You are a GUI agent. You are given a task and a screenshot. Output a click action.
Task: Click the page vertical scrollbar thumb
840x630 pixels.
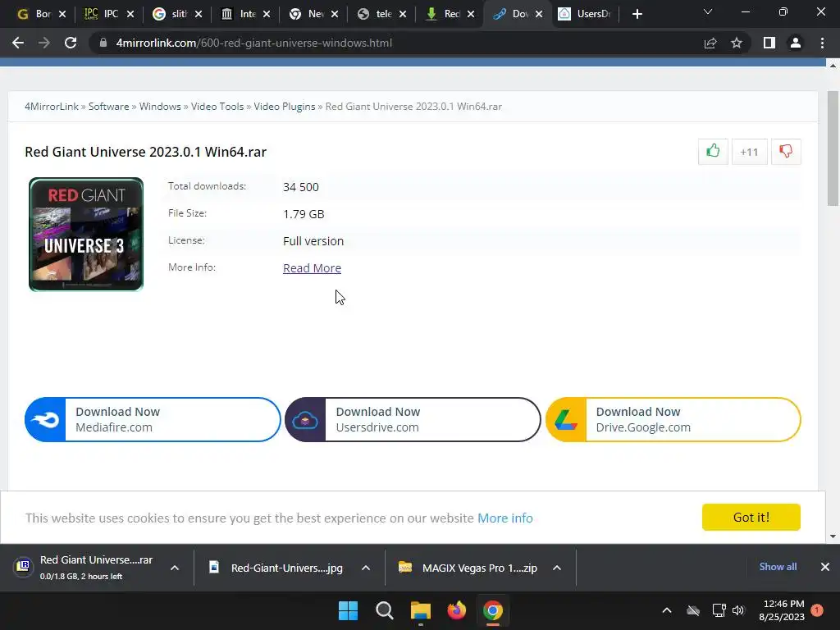click(833, 148)
